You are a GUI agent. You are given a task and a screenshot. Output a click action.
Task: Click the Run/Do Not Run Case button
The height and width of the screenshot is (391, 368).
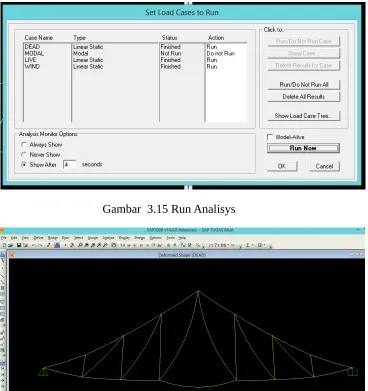click(304, 41)
